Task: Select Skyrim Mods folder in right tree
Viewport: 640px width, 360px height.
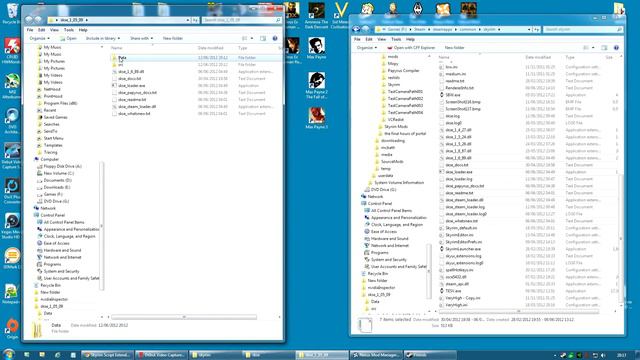Action: pos(396,127)
